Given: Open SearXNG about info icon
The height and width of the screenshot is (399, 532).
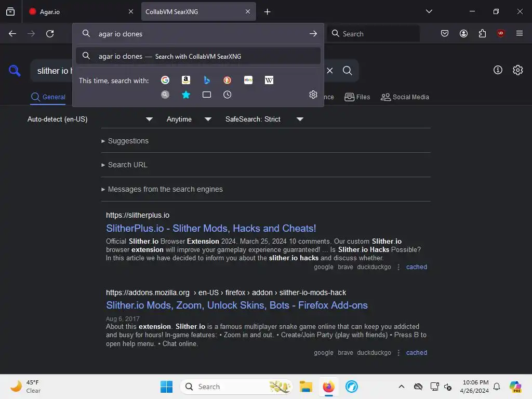Looking at the screenshot, I should (498, 70).
